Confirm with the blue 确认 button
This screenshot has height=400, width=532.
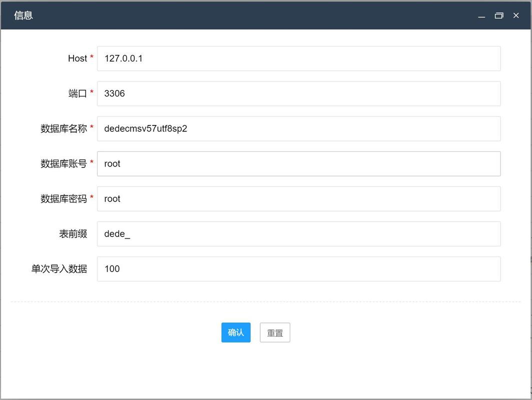(x=236, y=332)
